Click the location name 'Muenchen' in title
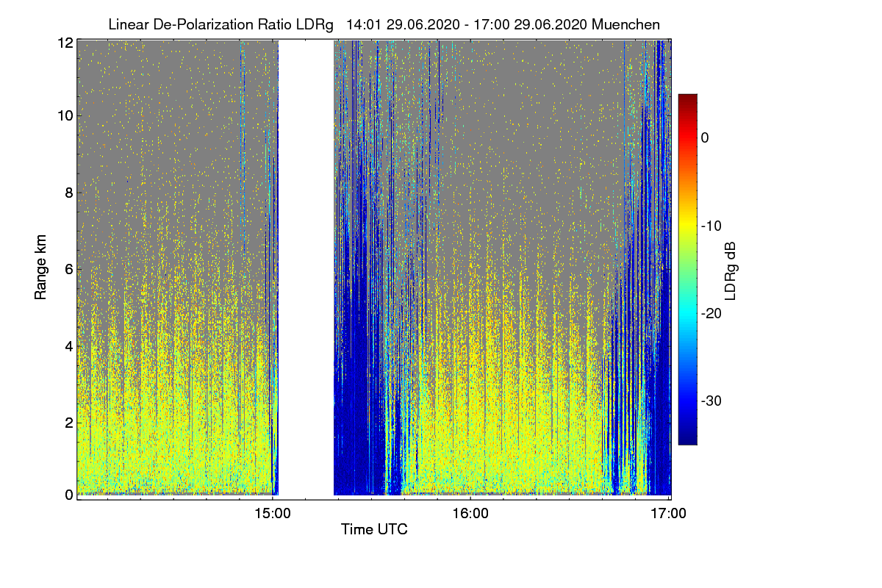The height and width of the screenshot is (588, 882). 625,24
